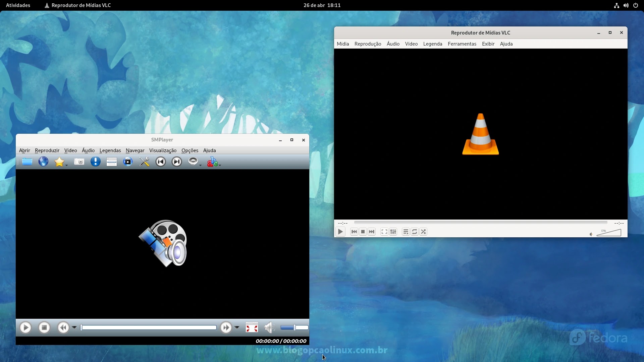Click previous track icon in SMPlayer toolbar
This screenshot has width=644, height=362.
pyautogui.click(x=161, y=162)
